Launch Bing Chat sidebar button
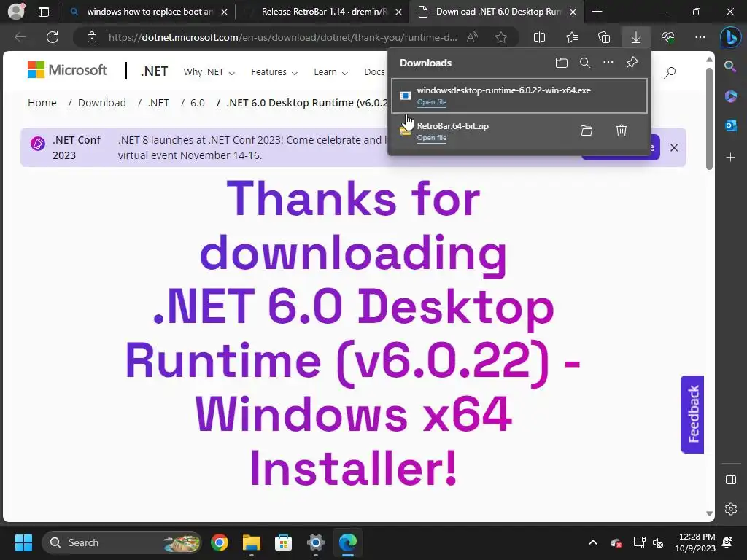747x560 pixels. click(x=730, y=38)
